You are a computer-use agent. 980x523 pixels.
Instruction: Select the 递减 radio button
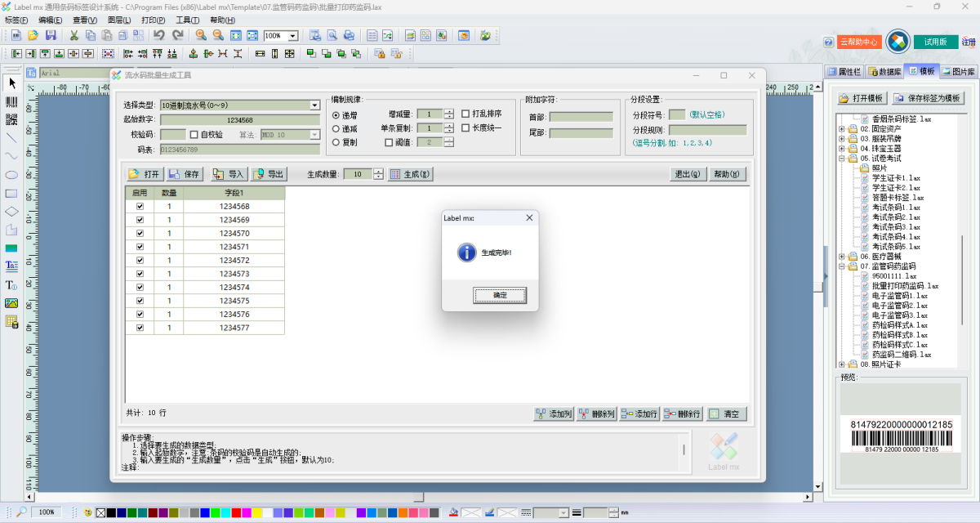pos(336,128)
